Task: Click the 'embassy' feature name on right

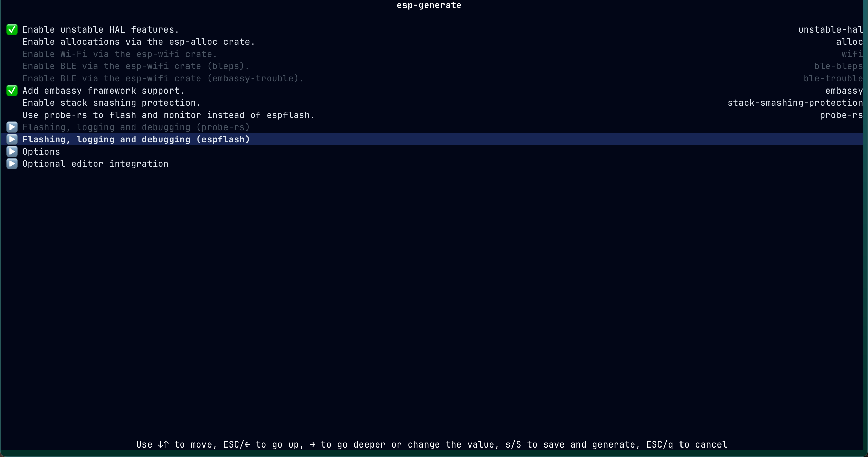Action: (x=844, y=91)
